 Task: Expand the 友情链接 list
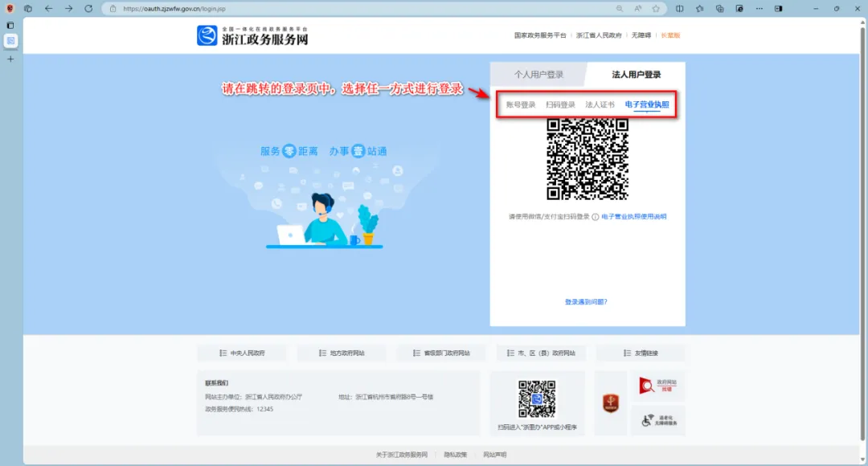point(641,353)
